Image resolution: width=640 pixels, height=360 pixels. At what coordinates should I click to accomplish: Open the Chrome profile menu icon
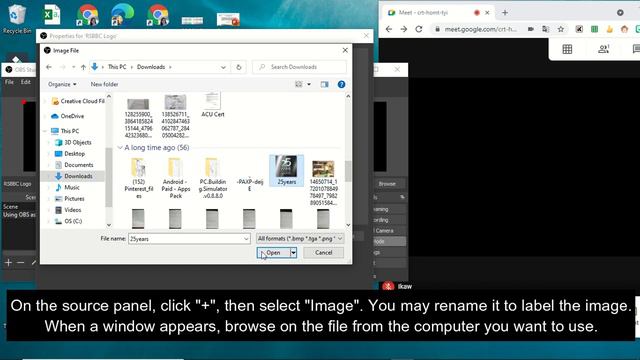(620, 13)
